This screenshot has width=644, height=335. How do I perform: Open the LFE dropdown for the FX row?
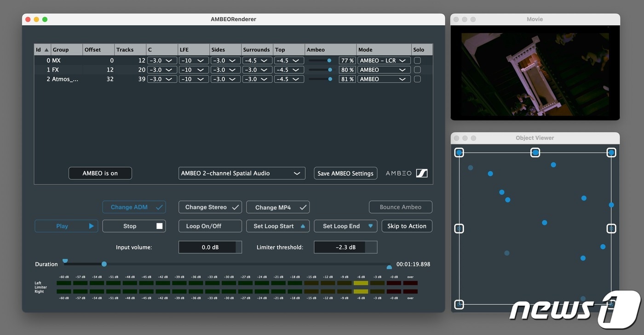(x=194, y=70)
